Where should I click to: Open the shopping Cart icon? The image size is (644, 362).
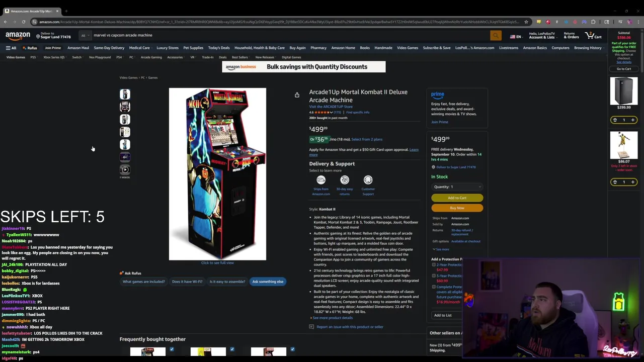(x=593, y=35)
